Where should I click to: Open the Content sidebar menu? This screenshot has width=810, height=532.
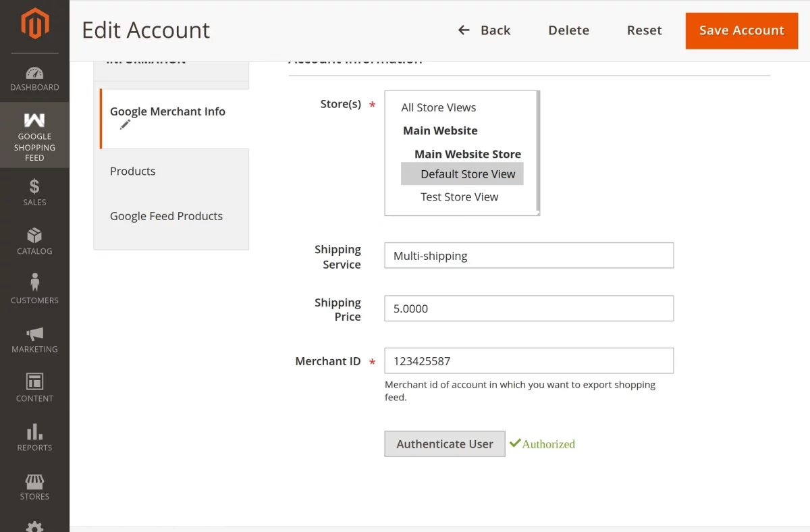tap(34, 388)
